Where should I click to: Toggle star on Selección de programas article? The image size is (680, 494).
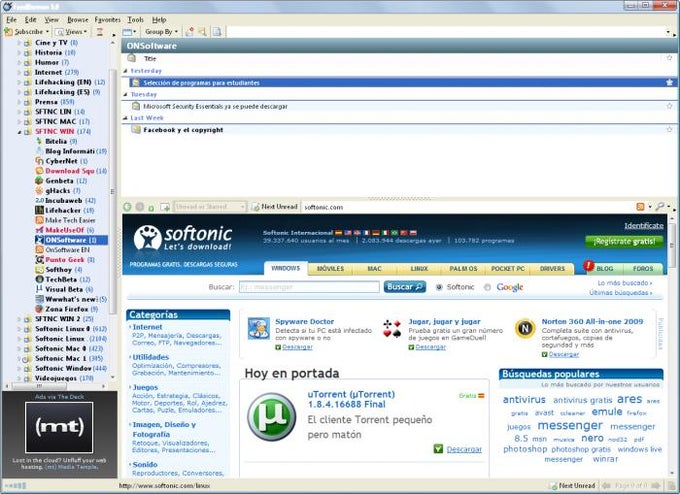click(x=669, y=82)
